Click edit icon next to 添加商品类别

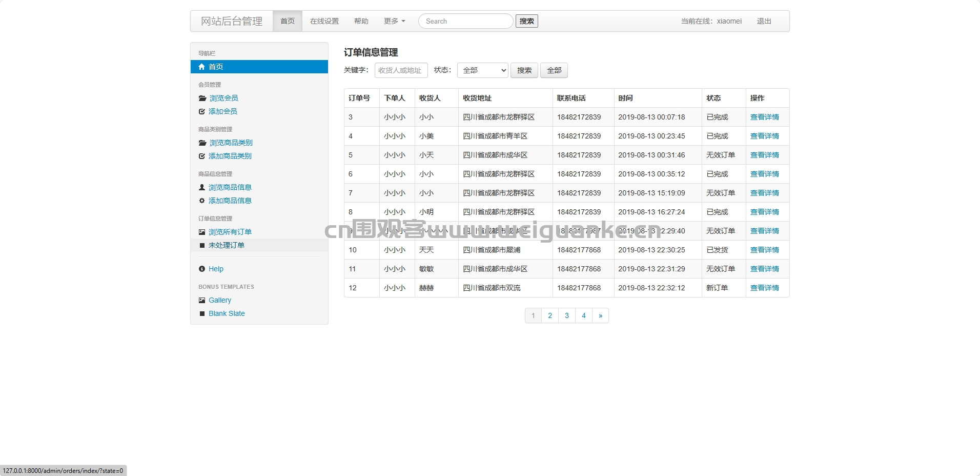click(202, 156)
